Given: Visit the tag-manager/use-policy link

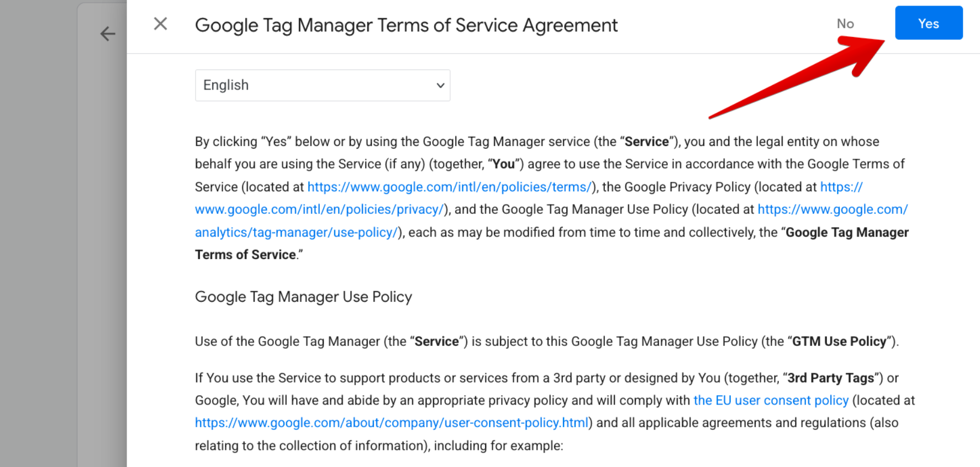Looking at the screenshot, I should pyautogui.click(x=297, y=232).
